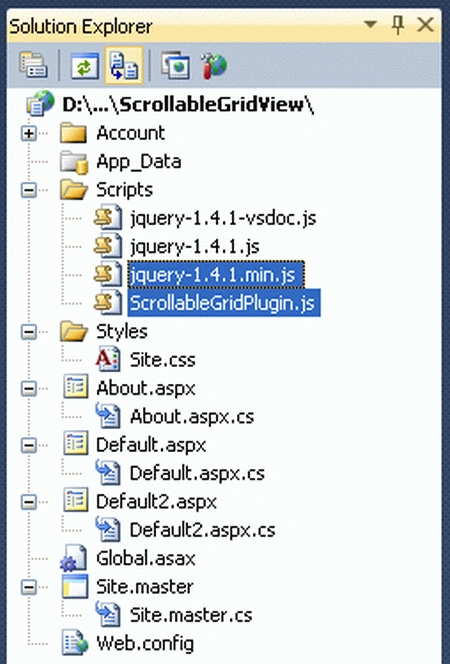Screen dimensions: 450x664
Task: Select the Global.asax file name
Action: [x=146, y=559]
